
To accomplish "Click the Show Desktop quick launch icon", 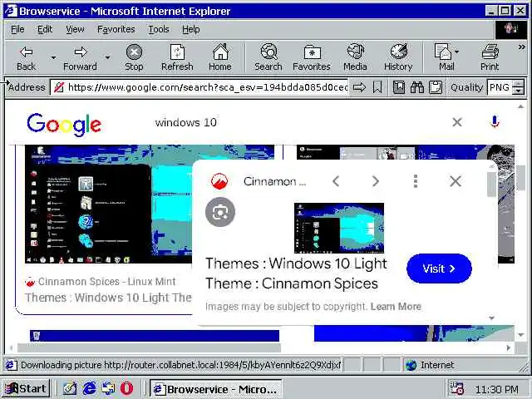I will [70, 388].
